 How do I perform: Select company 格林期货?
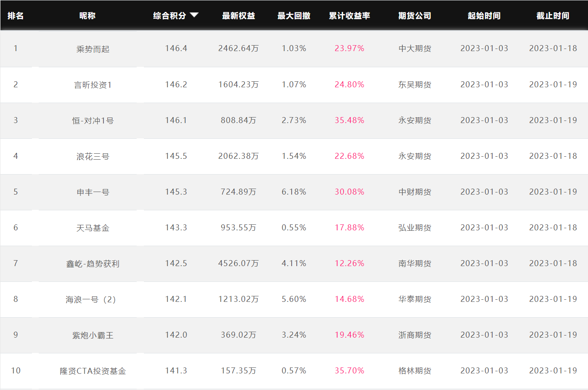point(415,370)
